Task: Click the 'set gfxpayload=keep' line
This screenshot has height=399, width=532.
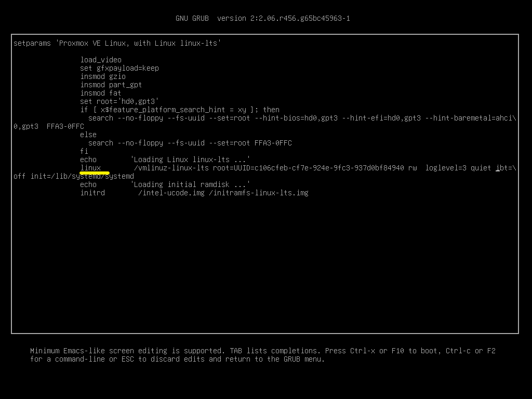Action: [119, 68]
